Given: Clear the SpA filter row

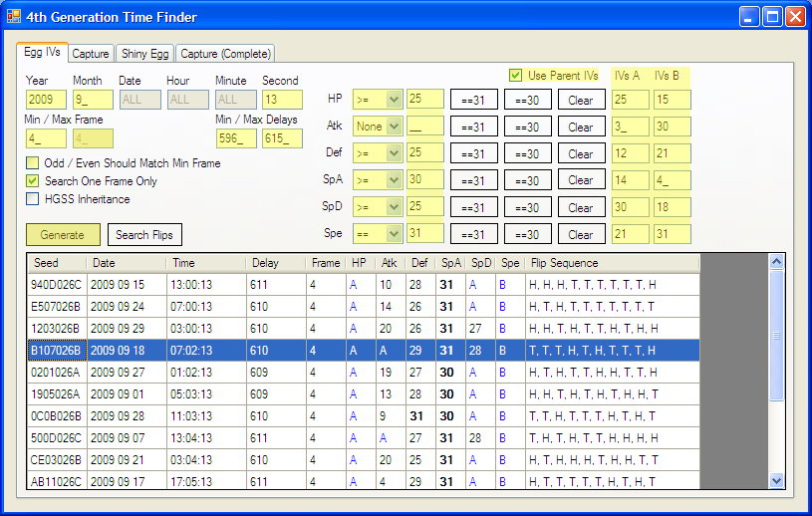Looking at the screenshot, I should point(580,180).
